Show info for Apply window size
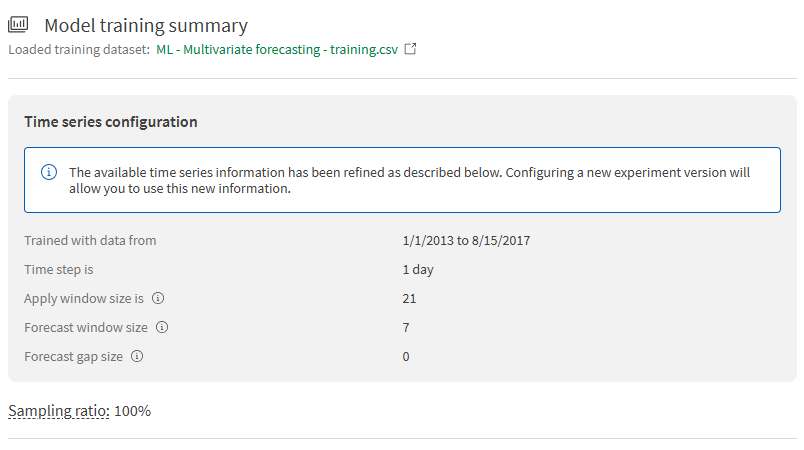Viewport: 804px width, 450px height. [x=157, y=298]
